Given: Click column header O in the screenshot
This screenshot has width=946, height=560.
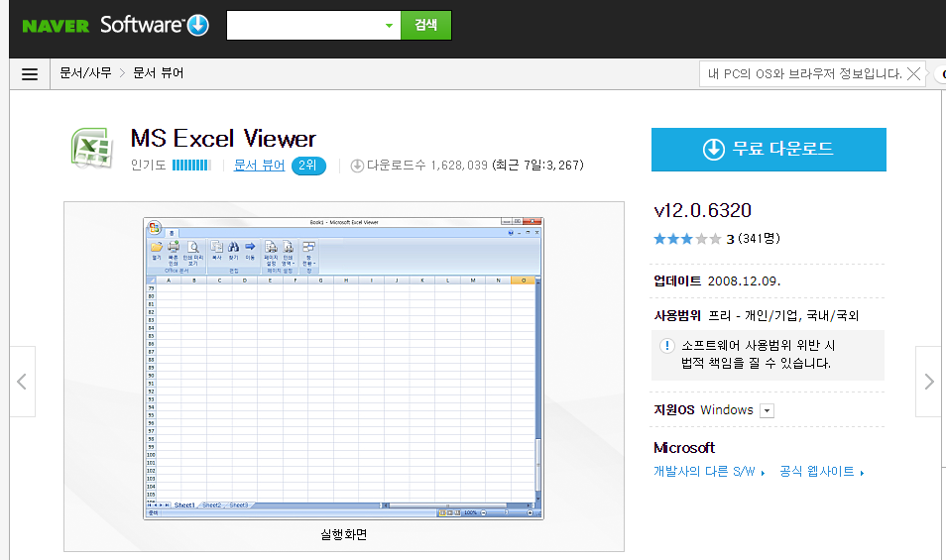Looking at the screenshot, I should point(523,280).
